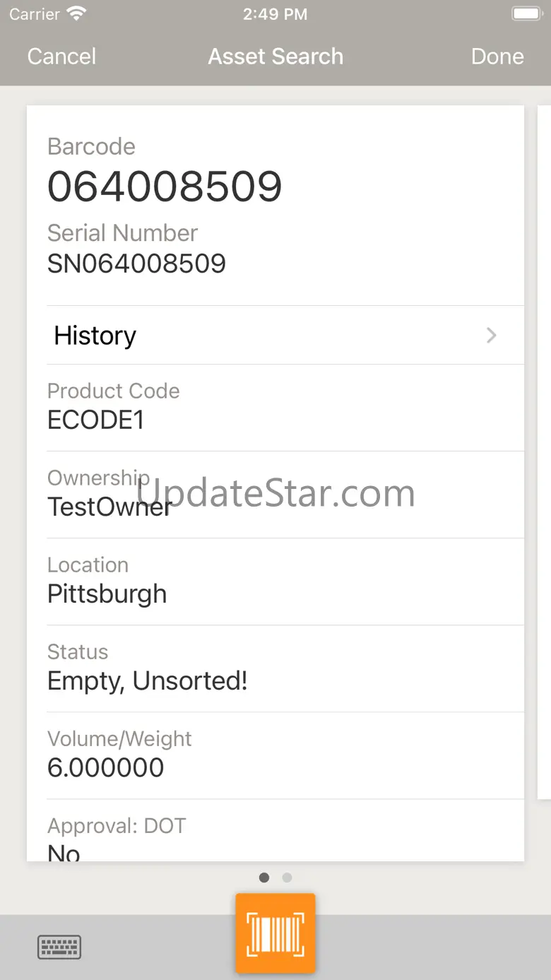Tap the orange barcode scanner button

pyautogui.click(x=275, y=933)
